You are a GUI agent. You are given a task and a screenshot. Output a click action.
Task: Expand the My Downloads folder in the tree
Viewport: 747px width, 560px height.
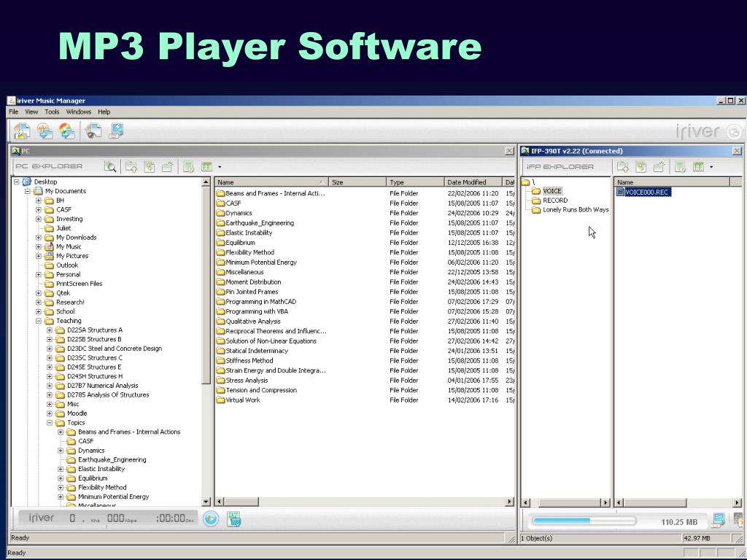point(39,238)
